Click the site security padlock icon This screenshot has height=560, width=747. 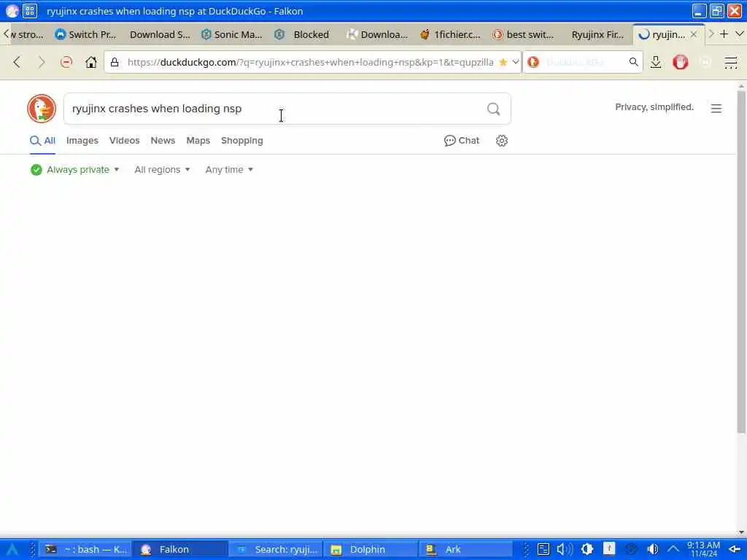click(x=115, y=62)
